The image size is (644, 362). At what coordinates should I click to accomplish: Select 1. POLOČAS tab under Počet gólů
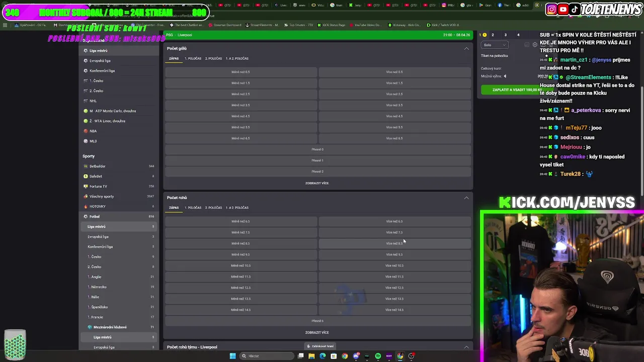pos(193,58)
